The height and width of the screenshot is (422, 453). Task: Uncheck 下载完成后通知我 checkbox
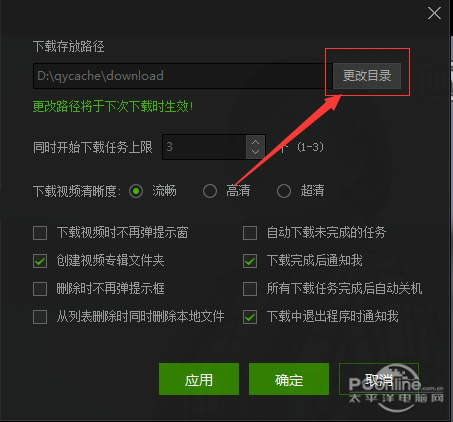[250, 261]
